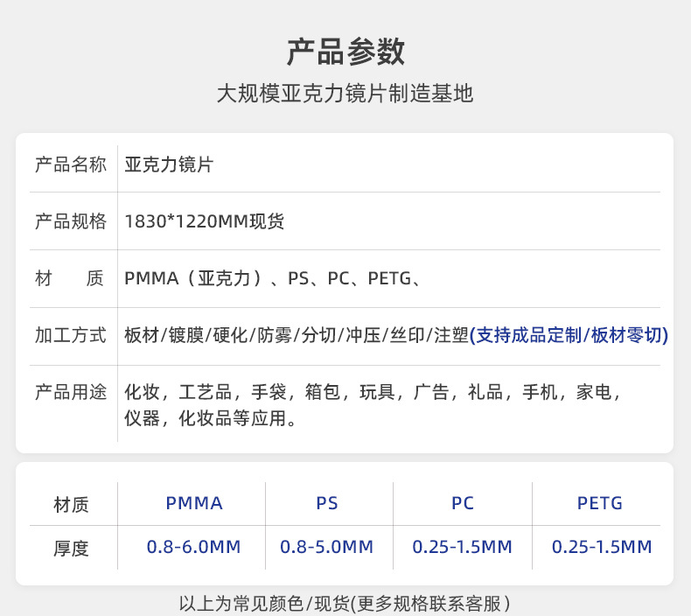
Task: Select the subtitle '大规模亚克力镜片制造基地'
Action: point(345,93)
